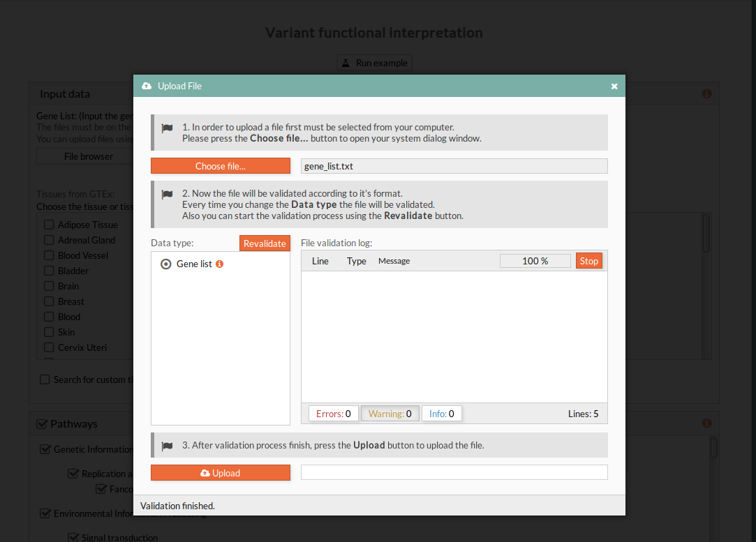
Task: Click the flag icon beside step 3
Action: pyautogui.click(x=168, y=446)
